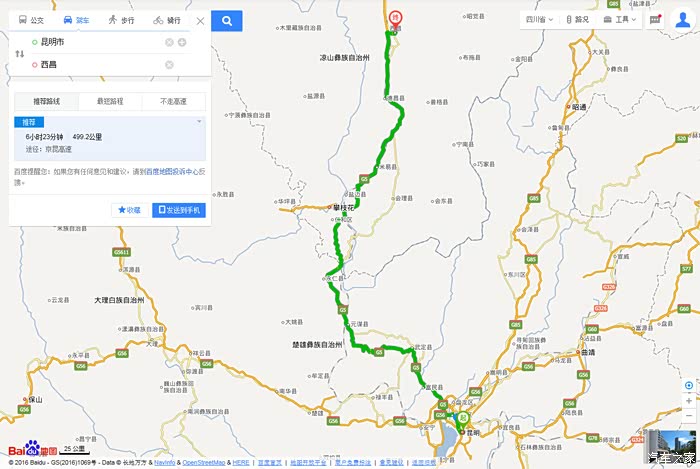Select the 最短路程 route option
Screen dimensions: 700x469
(110, 101)
